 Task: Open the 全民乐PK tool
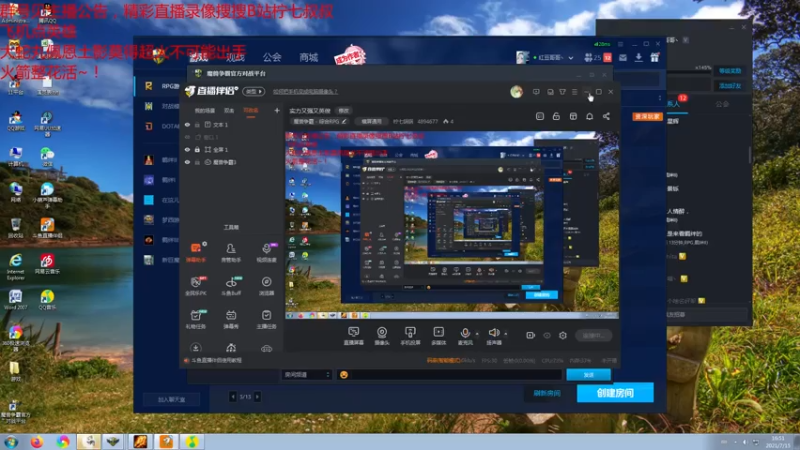point(196,286)
